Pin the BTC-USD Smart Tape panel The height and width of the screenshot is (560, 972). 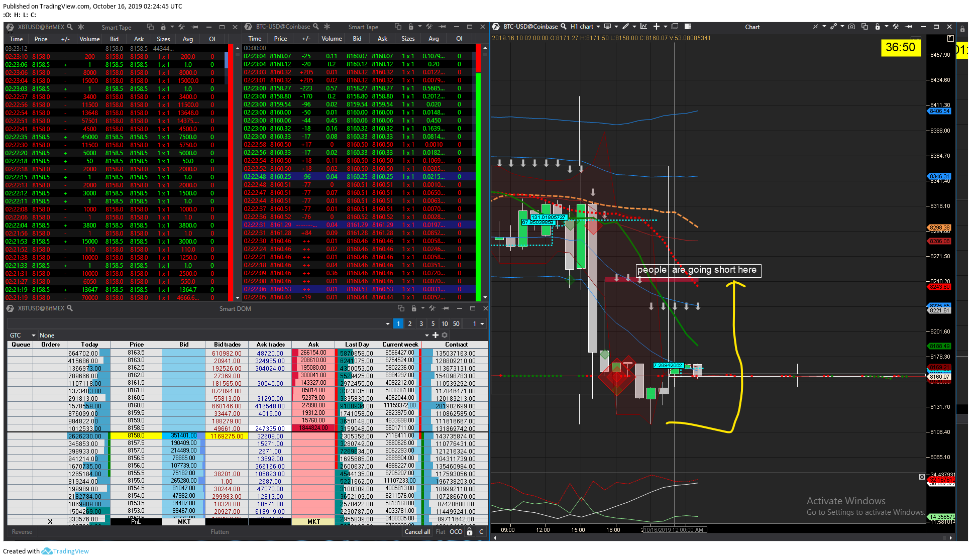click(x=443, y=27)
